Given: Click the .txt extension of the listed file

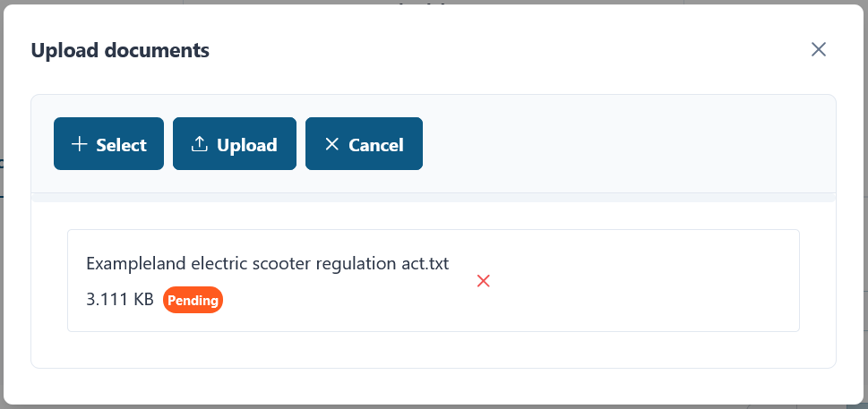Looking at the screenshot, I should point(436,264).
